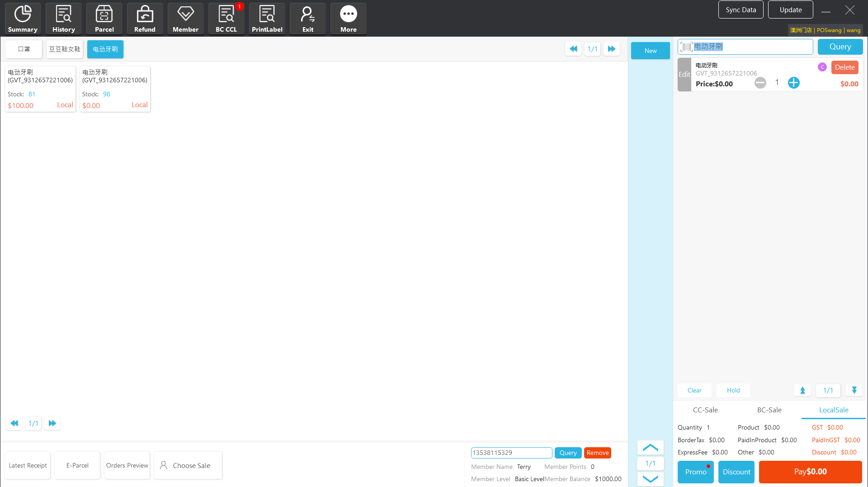Click the purple C badge on cart item
This screenshot has width=868, height=487.
click(822, 67)
